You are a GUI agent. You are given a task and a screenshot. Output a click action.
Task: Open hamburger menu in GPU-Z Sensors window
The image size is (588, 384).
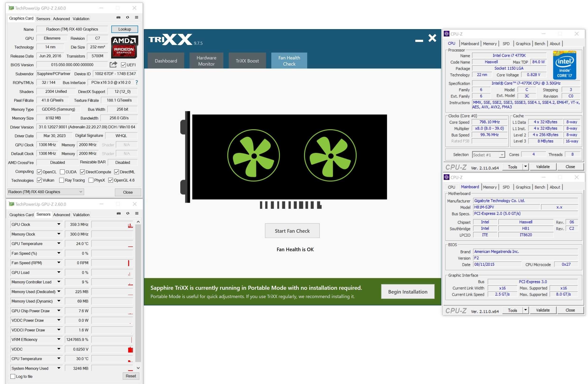[x=137, y=213]
